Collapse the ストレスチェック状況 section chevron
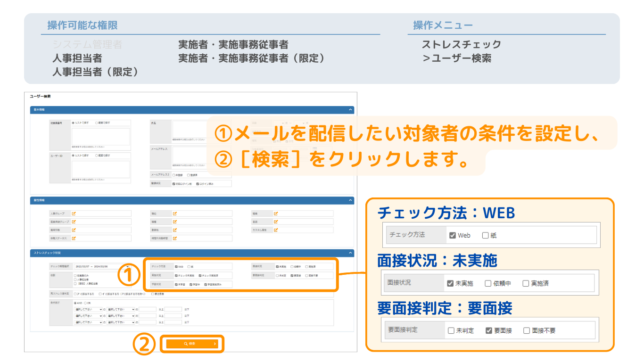 coord(350,253)
